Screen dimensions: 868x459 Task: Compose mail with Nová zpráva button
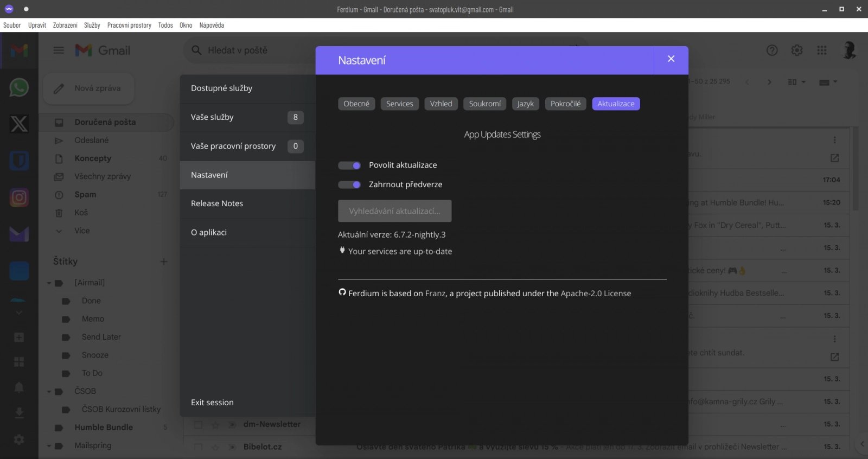88,88
